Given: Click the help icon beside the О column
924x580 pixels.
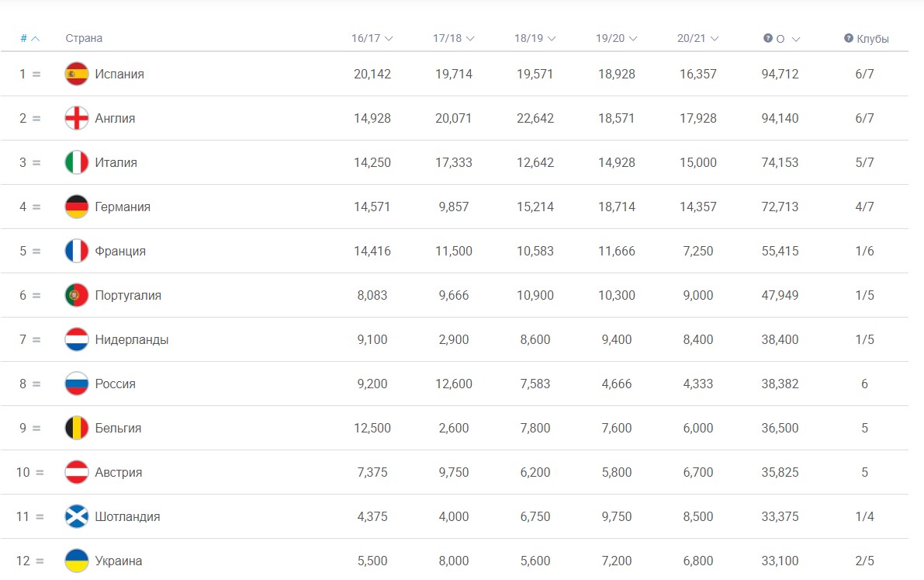Looking at the screenshot, I should pos(768,38).
